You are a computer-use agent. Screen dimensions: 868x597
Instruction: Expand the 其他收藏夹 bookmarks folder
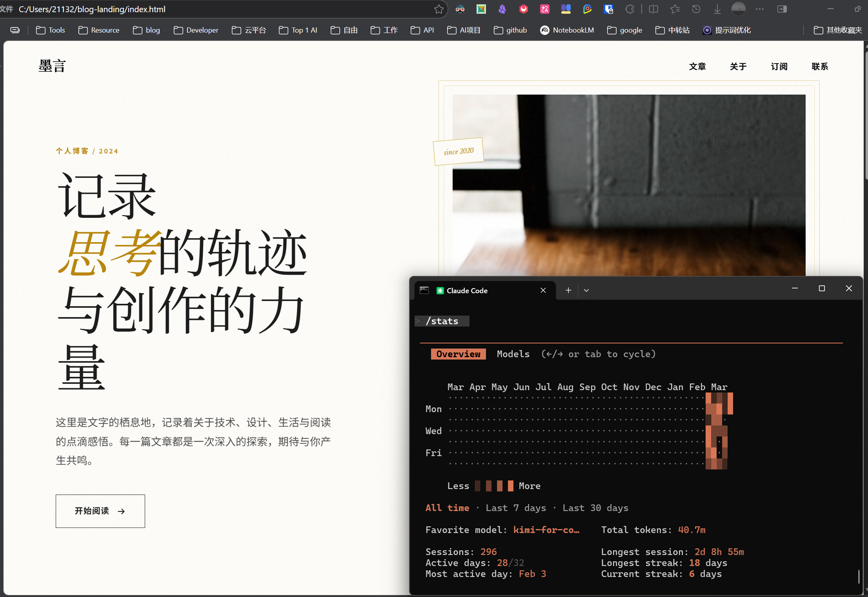click(x=838, y=30)
